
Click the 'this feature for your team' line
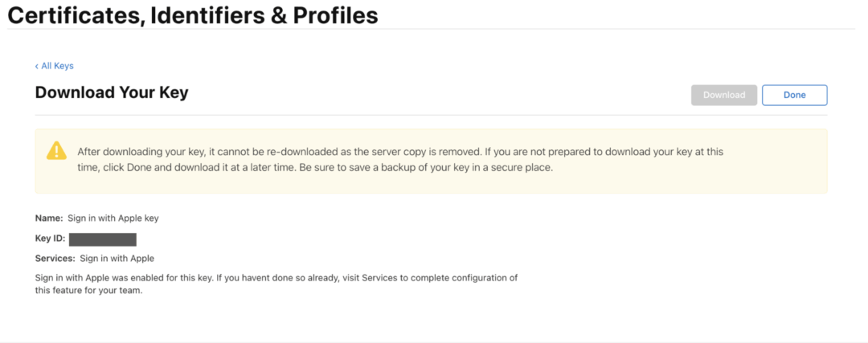tap(88, 291)
